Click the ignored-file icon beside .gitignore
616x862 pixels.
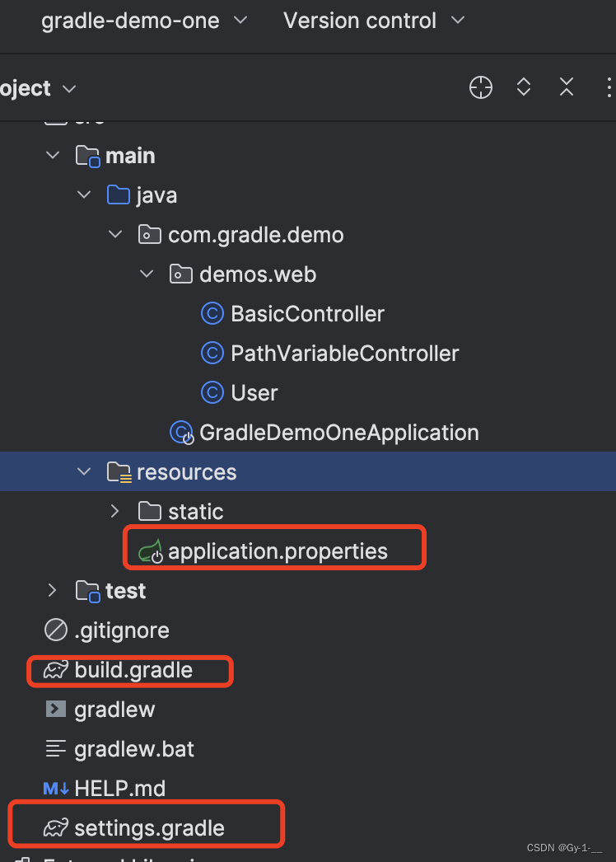(x=55, y=630)
